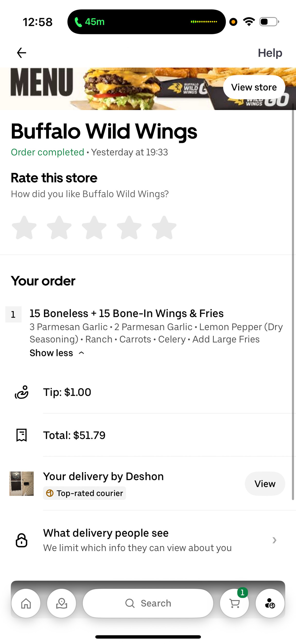This screenshot has height=644, width=296.
Task: Rate the store one star
Action: [x=24, y=228]
